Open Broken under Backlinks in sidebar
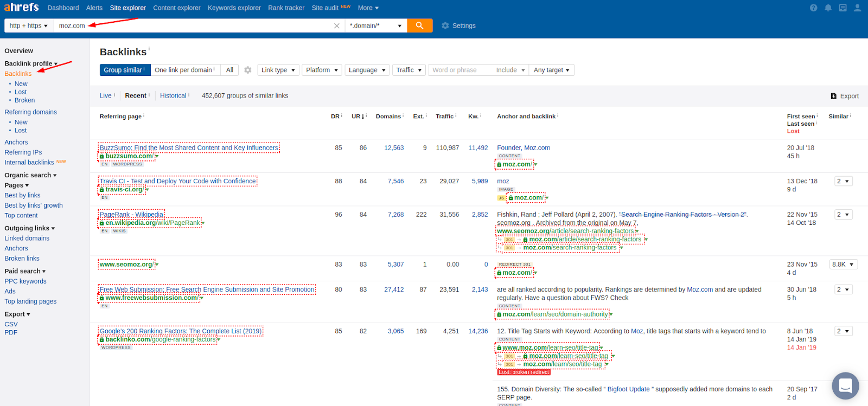868x406 pixels. coord(24,100)
